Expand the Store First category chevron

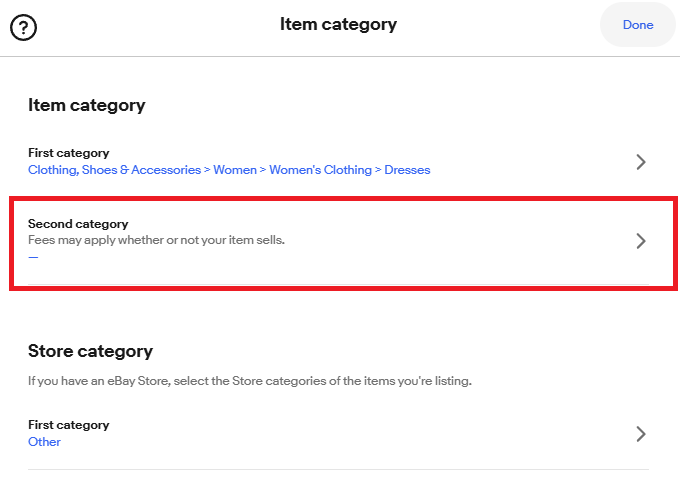click(641, 434)
